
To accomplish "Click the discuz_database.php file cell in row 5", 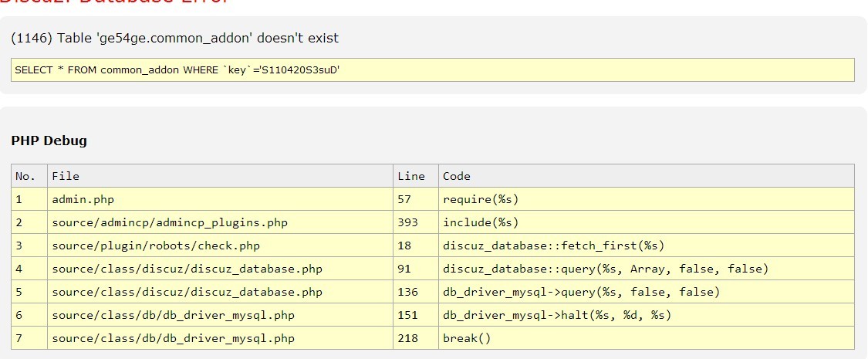I will [x=187, y=292].
